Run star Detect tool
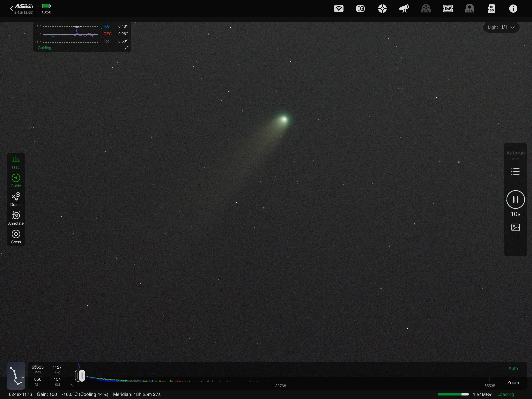This screenshot has width=532, height=399. point(16,199)
